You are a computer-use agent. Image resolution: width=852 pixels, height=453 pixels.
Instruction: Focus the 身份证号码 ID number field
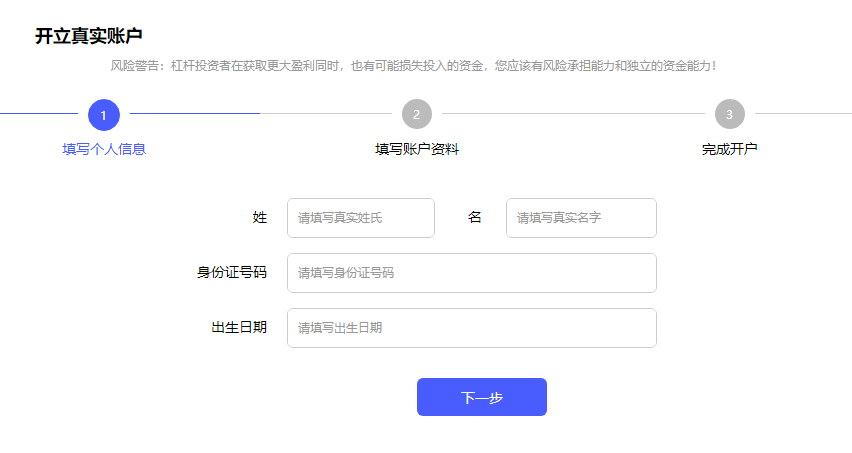pyautogui.click(x=472, y=273)
